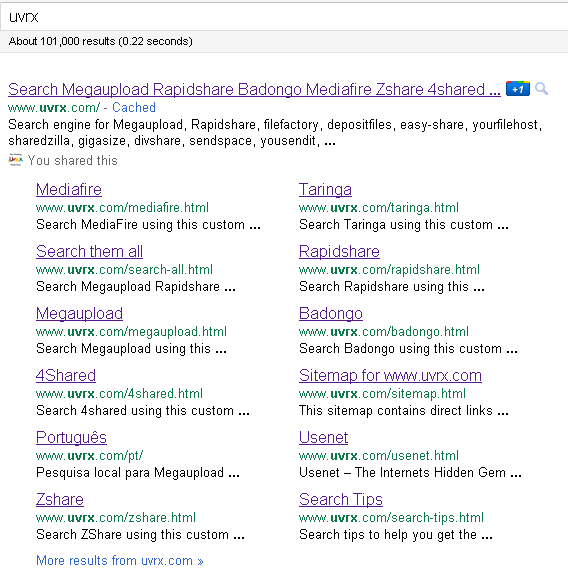The height and width of the screenshot is (581, 568).
Task: Open the Rapidshare sitelink
Action: pyautogui.click(x=339, y=251)
